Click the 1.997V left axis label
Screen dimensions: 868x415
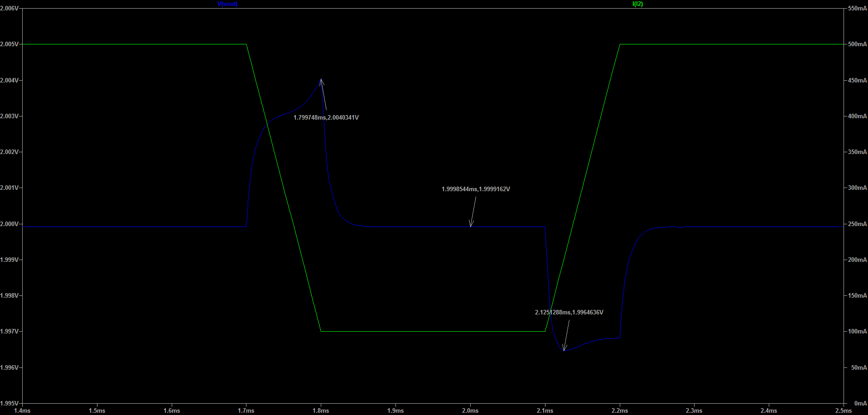point(10,332)
